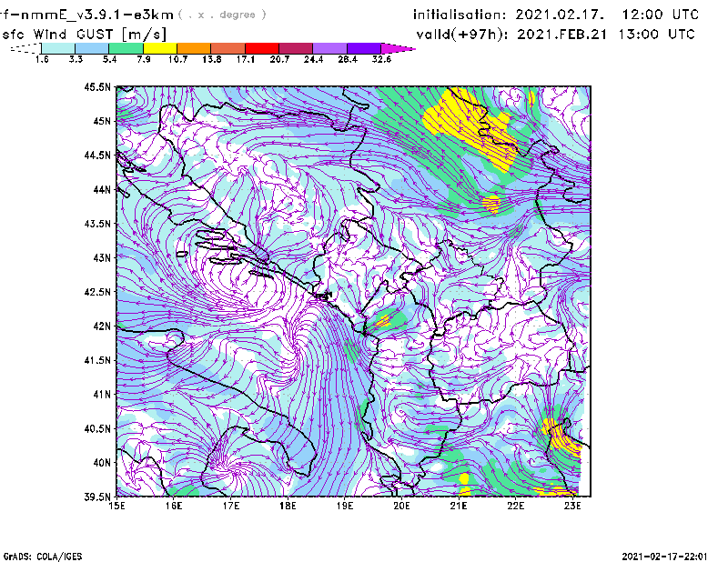Click the yellow legend swatch

click(160, 48)
